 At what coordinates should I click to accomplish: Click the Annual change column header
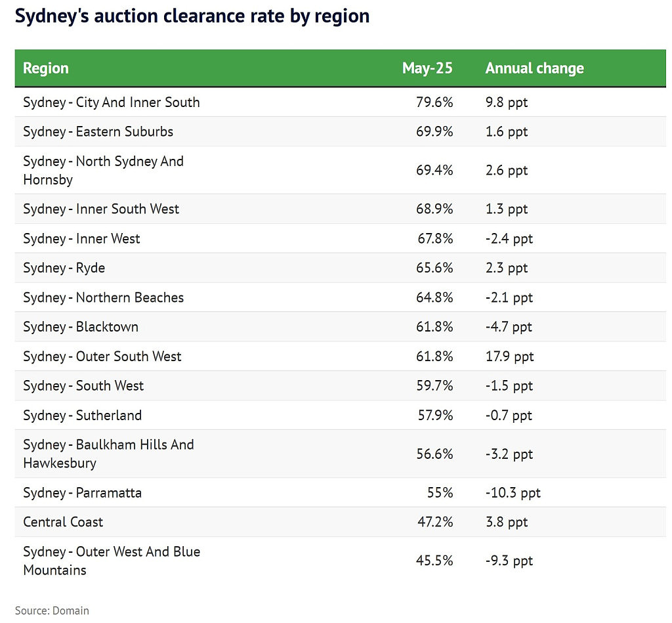534,68
